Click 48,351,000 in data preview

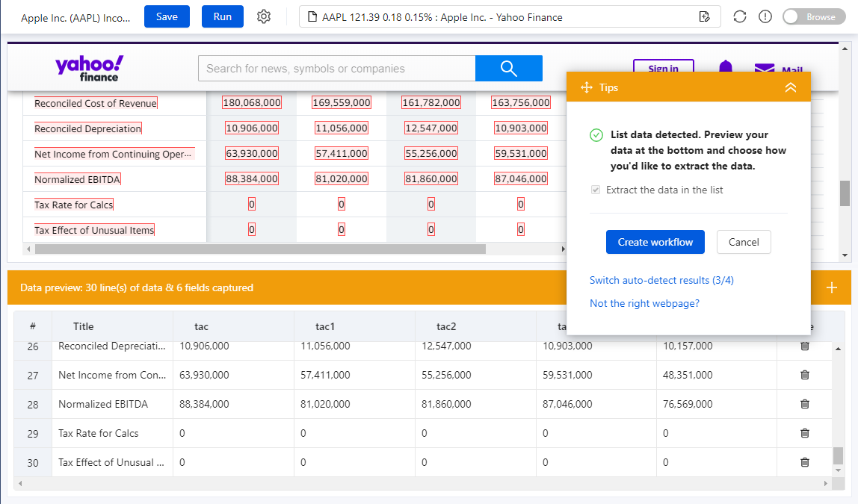coord(688,375)
